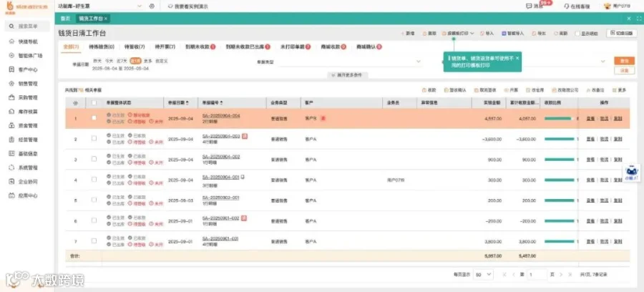Expand 展开更多条件 filters

point(349,75)
